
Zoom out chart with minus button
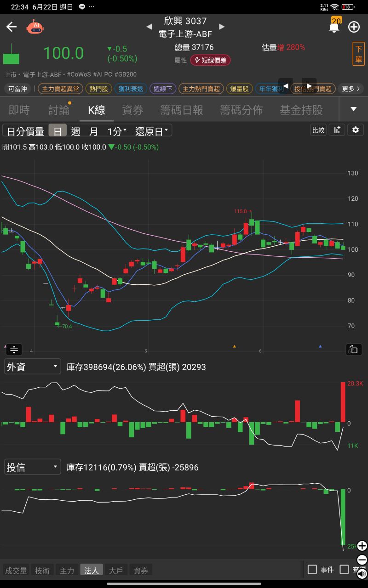coord(362,560)
